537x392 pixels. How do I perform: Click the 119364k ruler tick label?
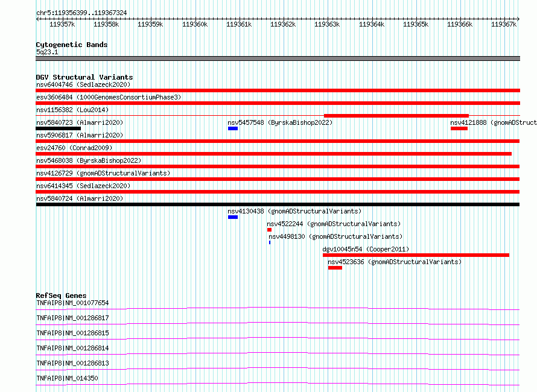click(372, 24)
